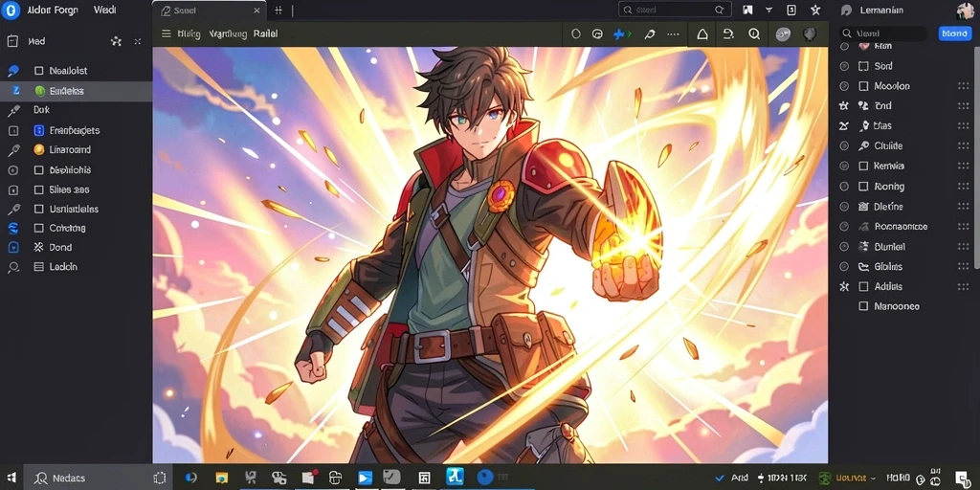Enable the Nanooneo checkbox in right panel
The height and width of the screenshot is (490, 980).
pyautogui.click(x=864, y=306)
